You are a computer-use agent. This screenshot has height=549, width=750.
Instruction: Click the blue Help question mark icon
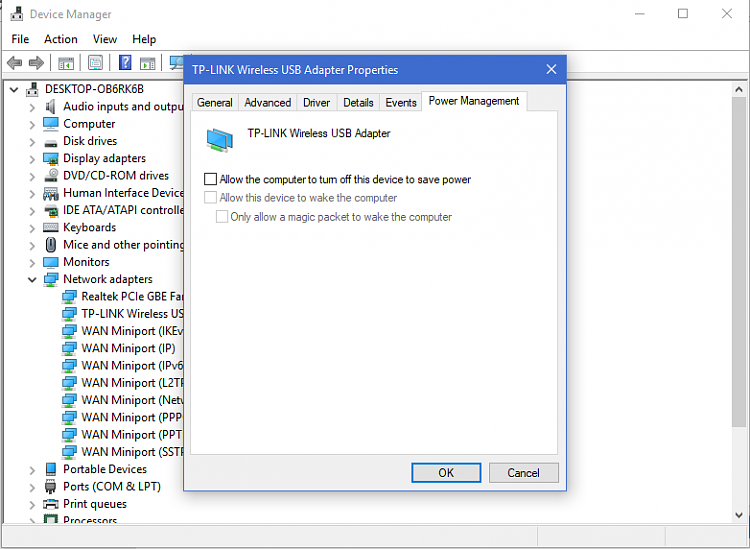click(126, 63)
